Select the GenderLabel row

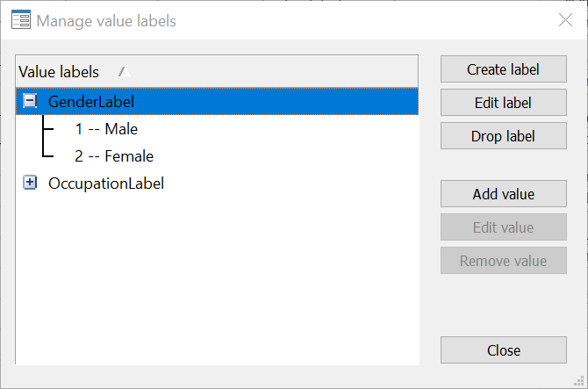(x=217, y=101)
